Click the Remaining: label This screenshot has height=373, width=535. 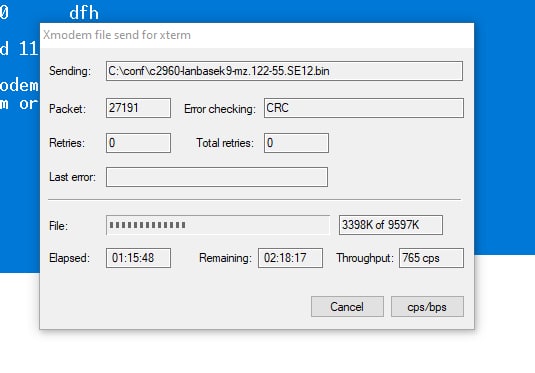pyautogui.click(x=225, y=258)
